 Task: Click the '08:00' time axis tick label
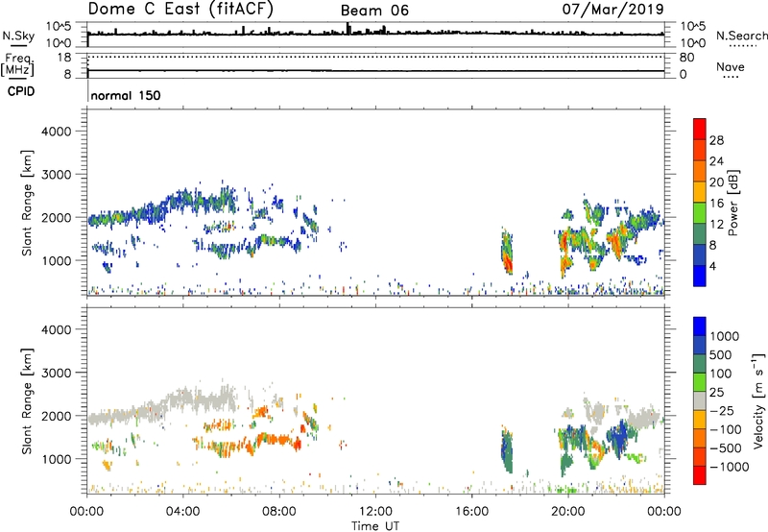tap(279, 512)
